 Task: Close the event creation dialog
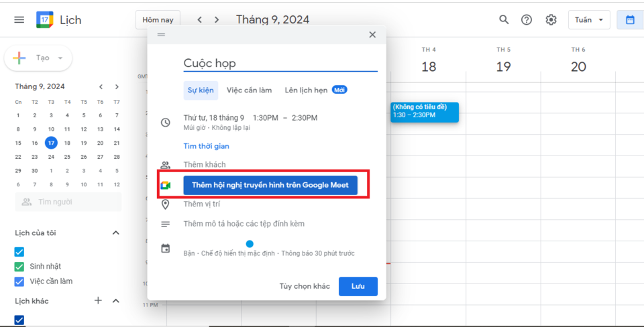click(x=372, y=35)
